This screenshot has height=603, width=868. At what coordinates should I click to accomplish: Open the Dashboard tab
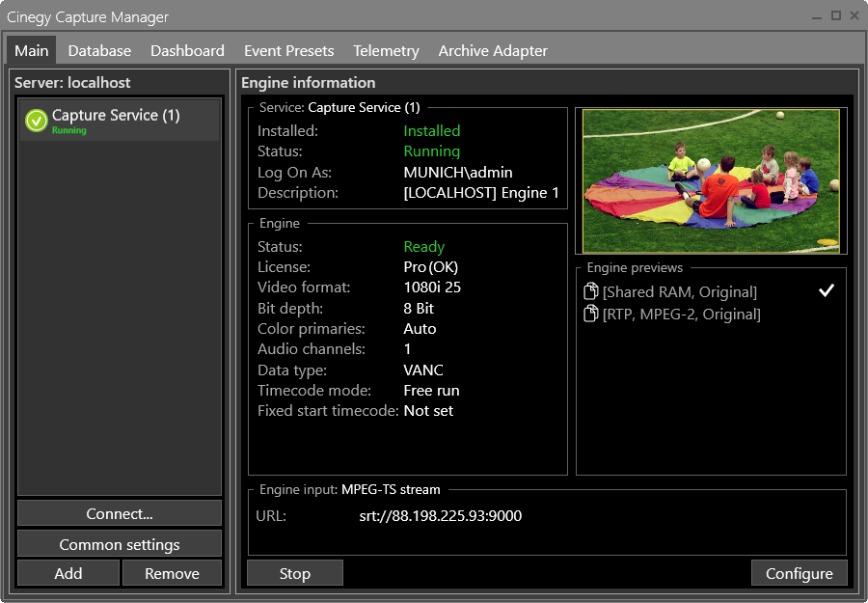point(187,50)
